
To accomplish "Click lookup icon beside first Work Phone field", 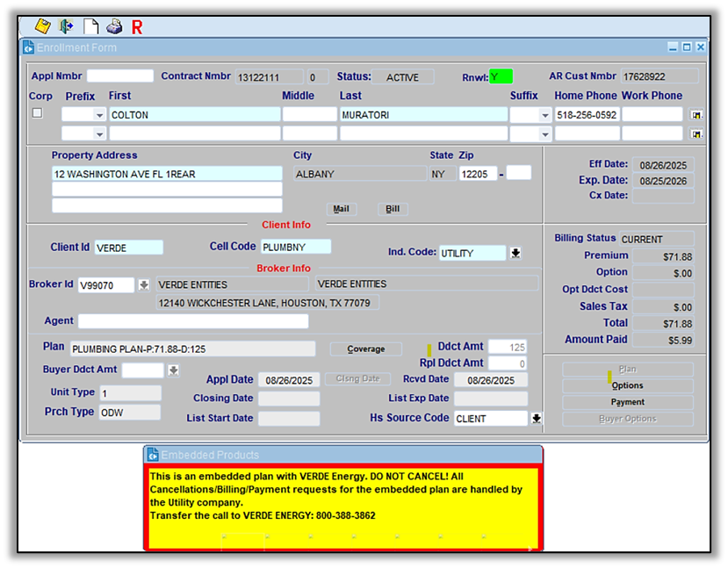I will point(696,115).
